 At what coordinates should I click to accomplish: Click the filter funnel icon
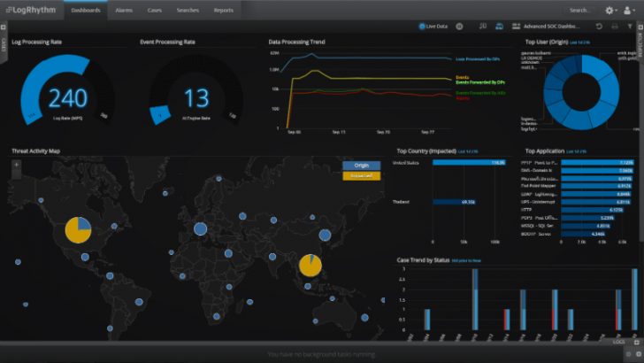coord(628,27)
